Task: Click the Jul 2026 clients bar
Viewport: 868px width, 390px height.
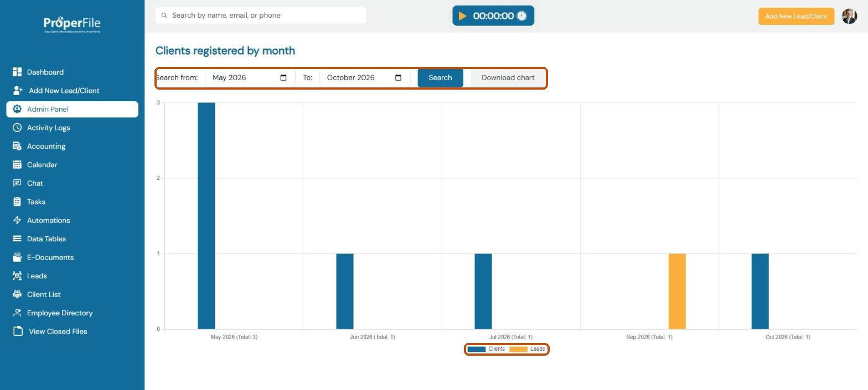Action: (x=483, y=292)
